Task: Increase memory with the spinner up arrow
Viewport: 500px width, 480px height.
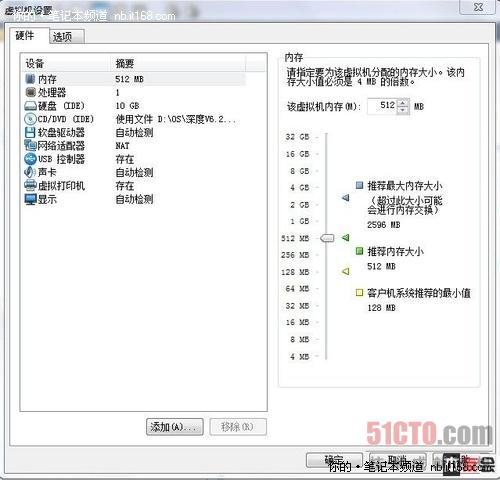Action: [x=403, y=103]
